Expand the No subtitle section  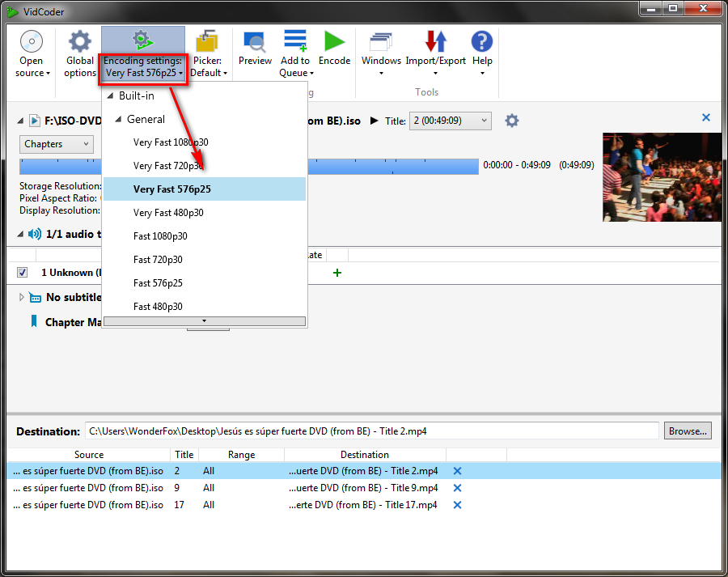(22, 297)
